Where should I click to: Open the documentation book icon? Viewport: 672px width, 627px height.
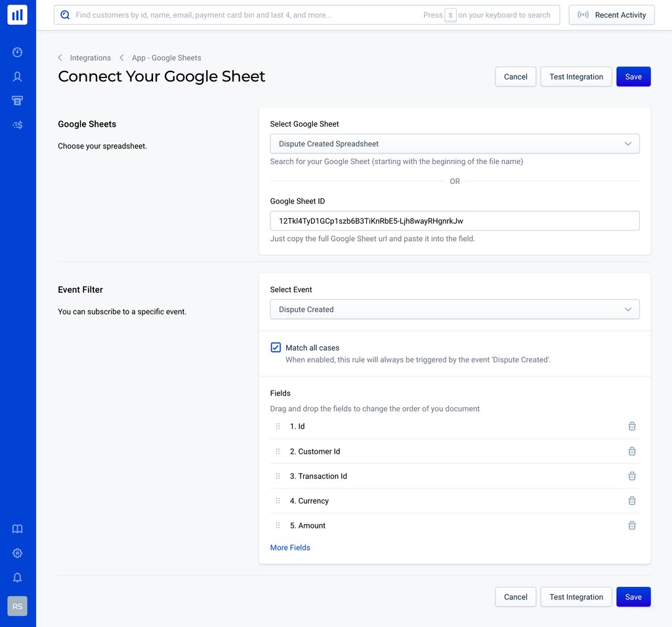tap(18, 529)
